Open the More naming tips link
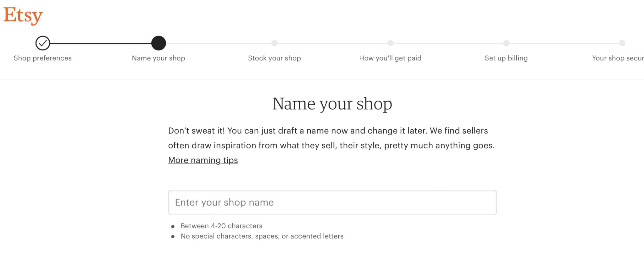The height and width of the screenshot is (254, 644). point(203,160)
